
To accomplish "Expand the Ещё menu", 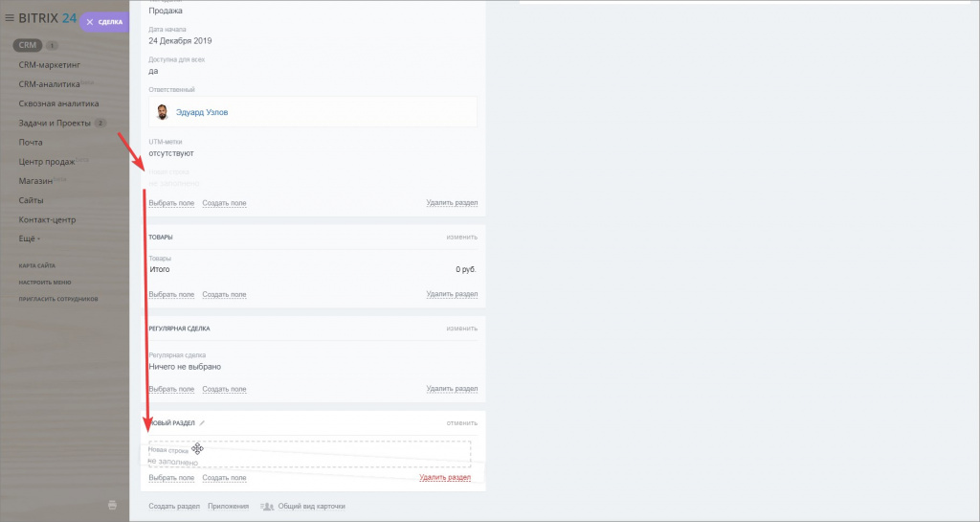I will 30,238.
